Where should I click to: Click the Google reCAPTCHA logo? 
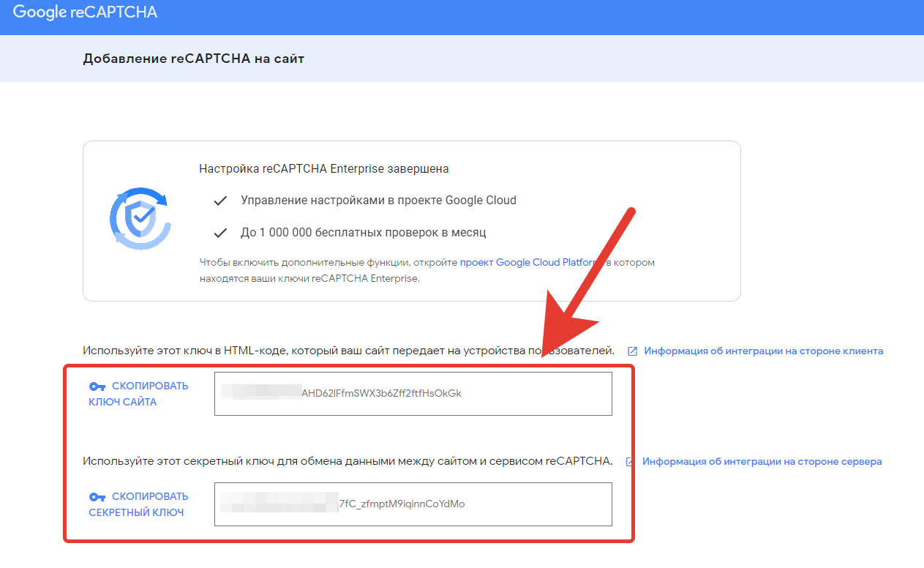click(x=85, y=12)
